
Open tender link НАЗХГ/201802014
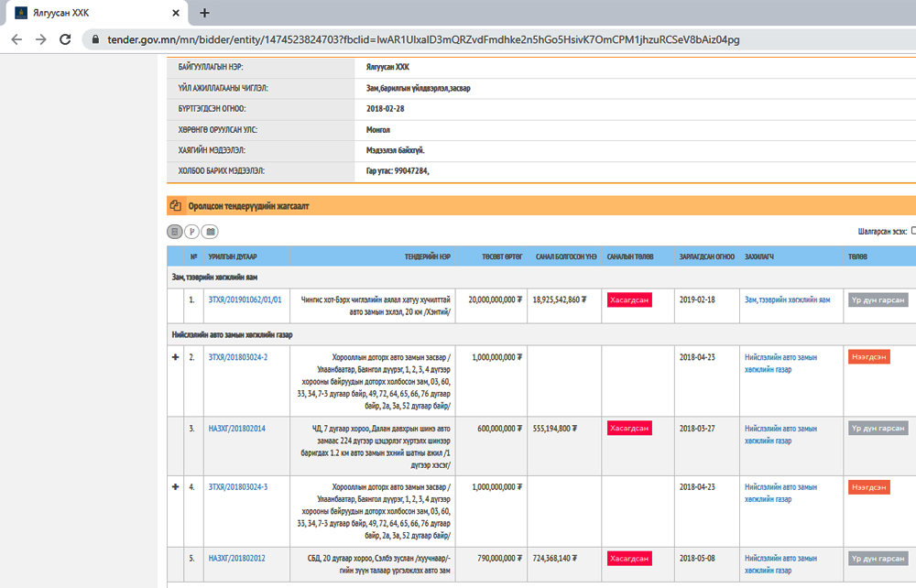[236, 429]
